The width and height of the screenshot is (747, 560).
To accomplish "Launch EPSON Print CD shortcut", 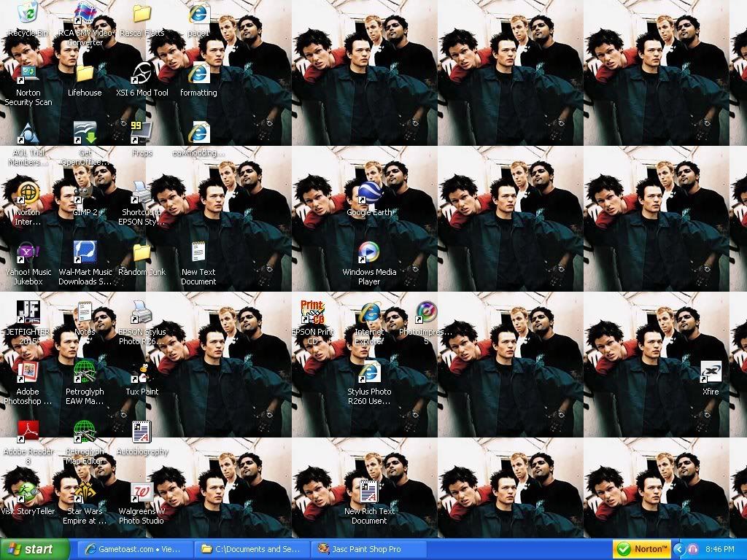I will [312, 312].
